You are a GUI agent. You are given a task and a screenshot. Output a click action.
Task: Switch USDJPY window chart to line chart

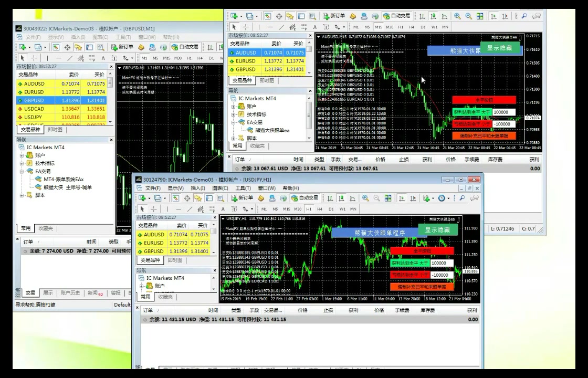(x=352, y=198)
